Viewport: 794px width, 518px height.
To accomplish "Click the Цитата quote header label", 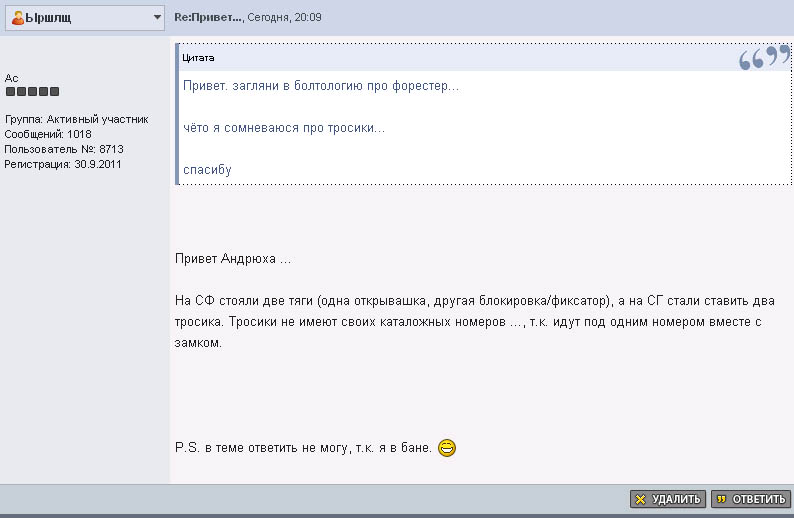I will click(198, 58).
